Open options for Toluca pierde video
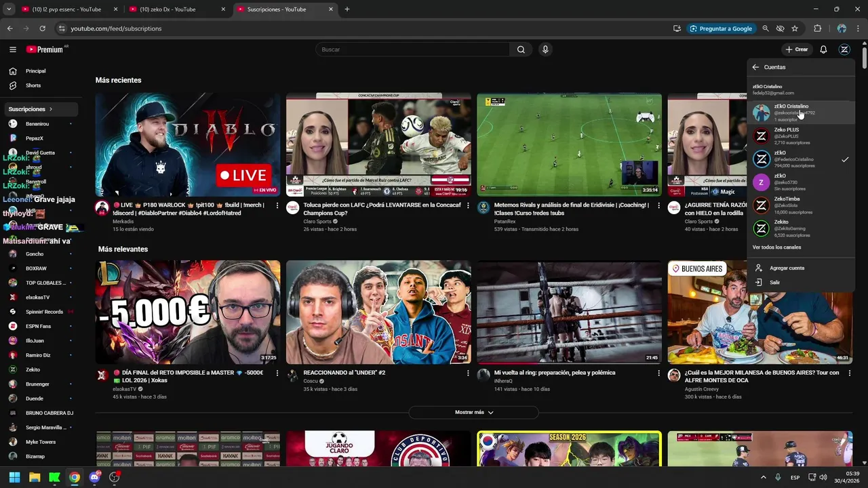This screenshot has height=488, width=868. 468,205
